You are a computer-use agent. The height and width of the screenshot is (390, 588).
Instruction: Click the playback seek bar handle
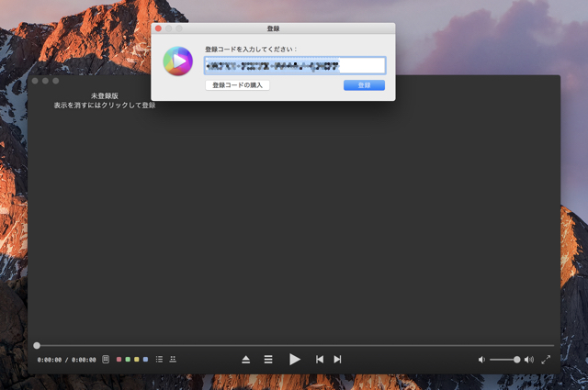[37, 346]
